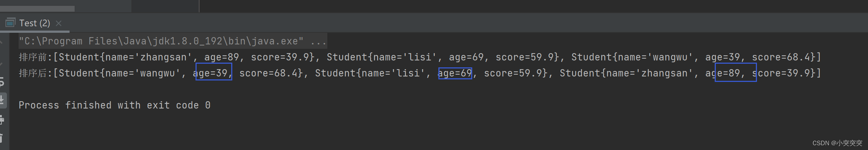Image resolution: width=868 pixels, height=150 pixels.
Task: Click the highlighted age=69 value
Action: 455,73
